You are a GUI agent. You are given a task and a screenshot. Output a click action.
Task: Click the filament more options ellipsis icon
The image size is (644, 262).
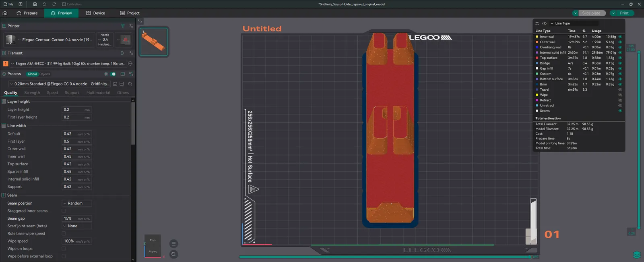[130, 63]
